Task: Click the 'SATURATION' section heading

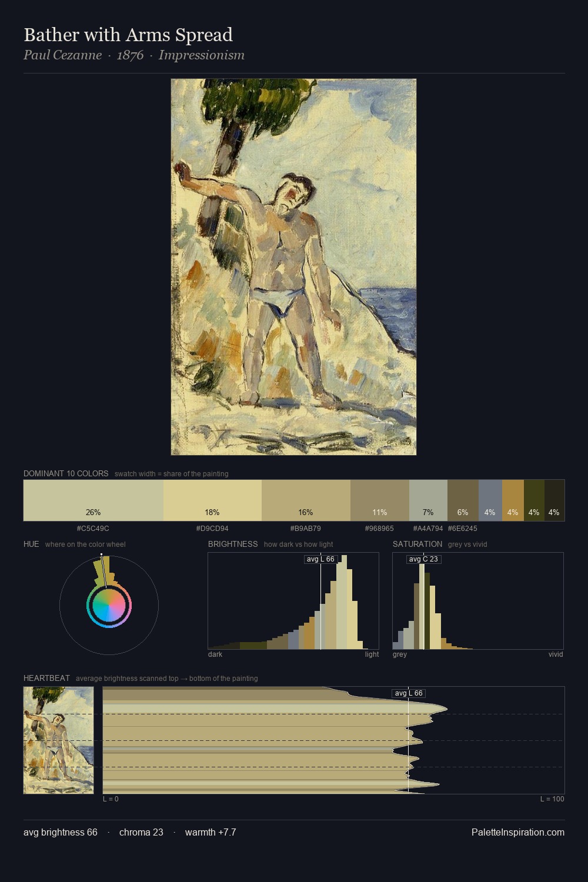Action: point(417,544)
